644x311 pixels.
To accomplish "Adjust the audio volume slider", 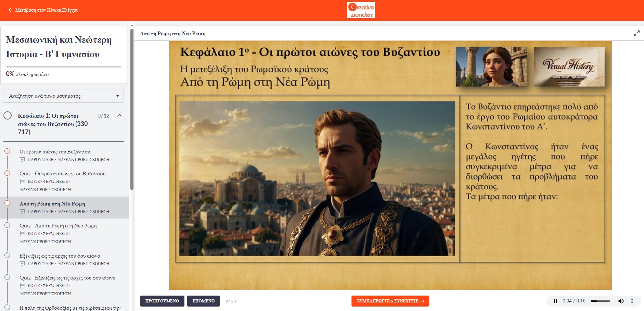I will [601, 301].
